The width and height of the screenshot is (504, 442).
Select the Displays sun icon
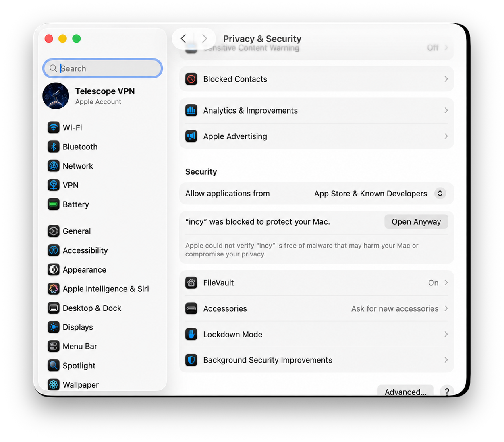click(x=54, y=327)
